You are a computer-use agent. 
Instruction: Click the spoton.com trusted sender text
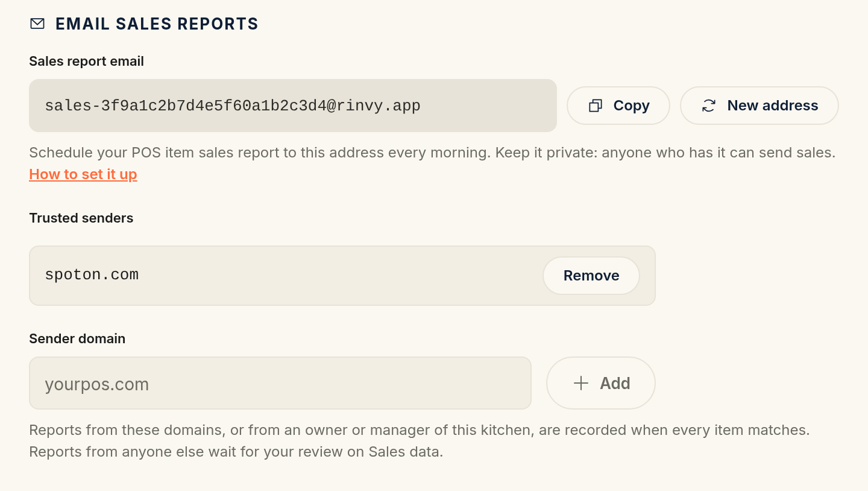tap(92, 275)
